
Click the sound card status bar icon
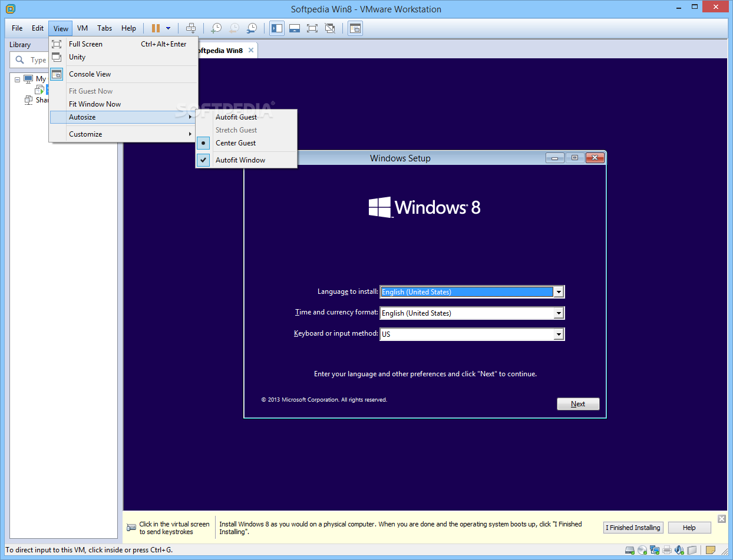click(679, 551)
